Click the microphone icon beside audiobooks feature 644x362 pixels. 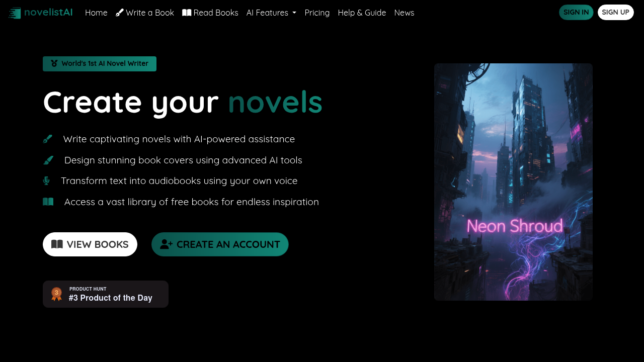pyautogui.click(x=46, y=181)
